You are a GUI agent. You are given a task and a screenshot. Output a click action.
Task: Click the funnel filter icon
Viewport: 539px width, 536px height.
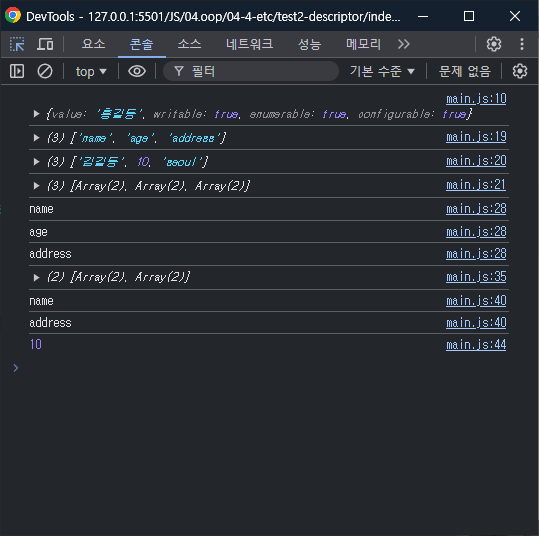coord(179,71)
